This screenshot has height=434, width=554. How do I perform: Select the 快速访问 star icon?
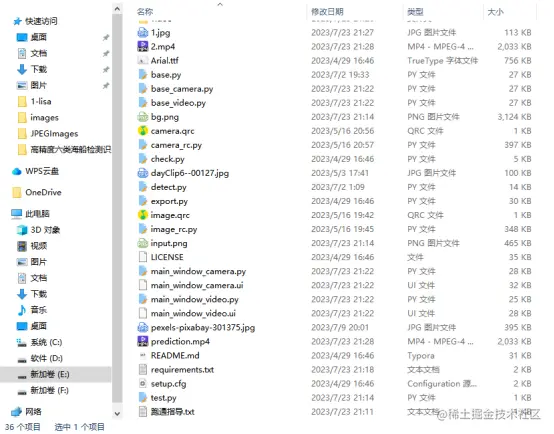tap(17, 21)
